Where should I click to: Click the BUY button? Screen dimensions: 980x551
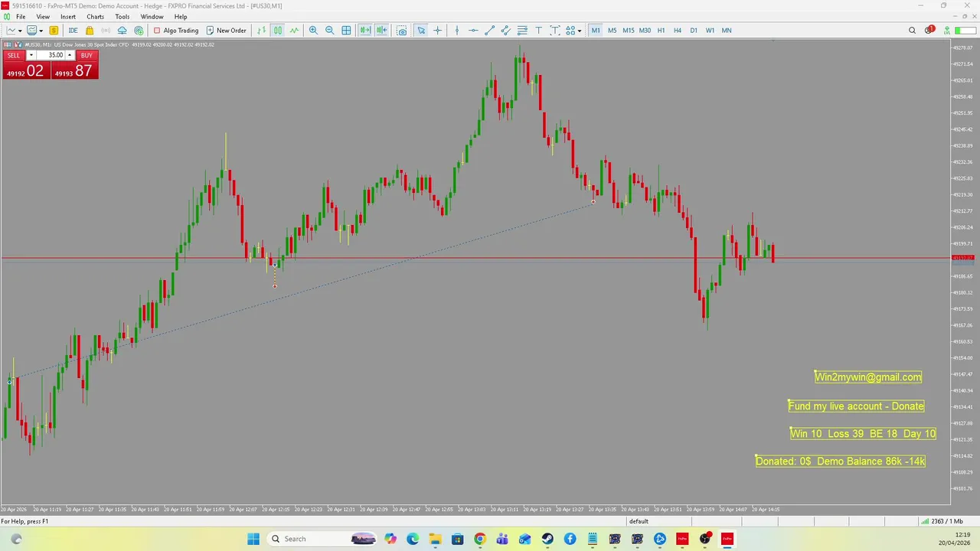[87, 55]
